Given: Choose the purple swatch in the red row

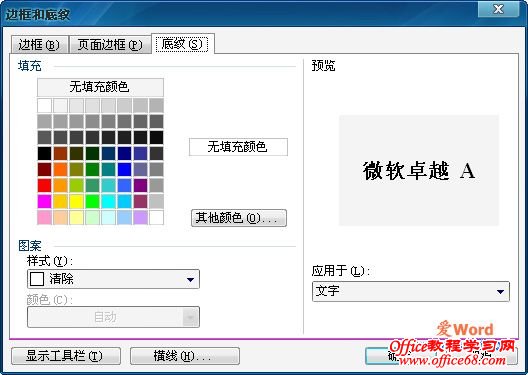Looking at the screenshot, I should pyautogui.click(x=140, y=185).
